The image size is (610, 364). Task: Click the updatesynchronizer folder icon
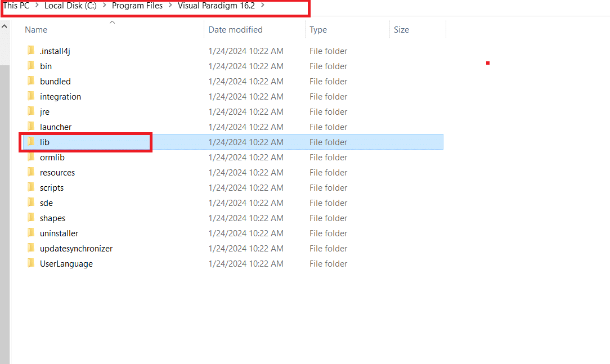tap(31, 248)
